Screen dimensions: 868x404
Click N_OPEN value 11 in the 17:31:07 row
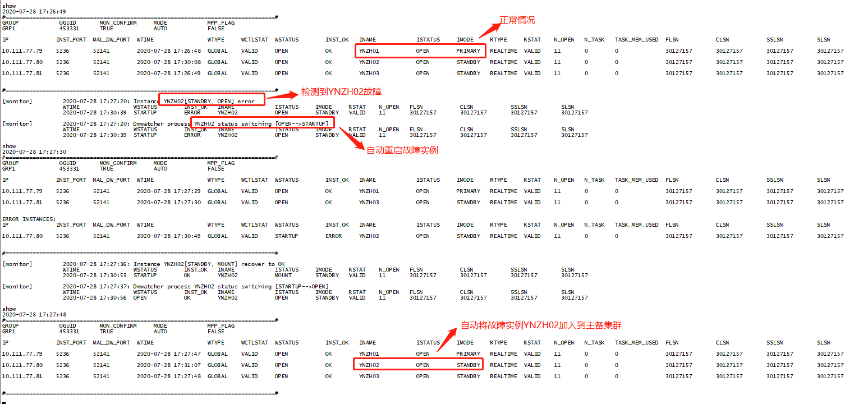coord(557,365)
